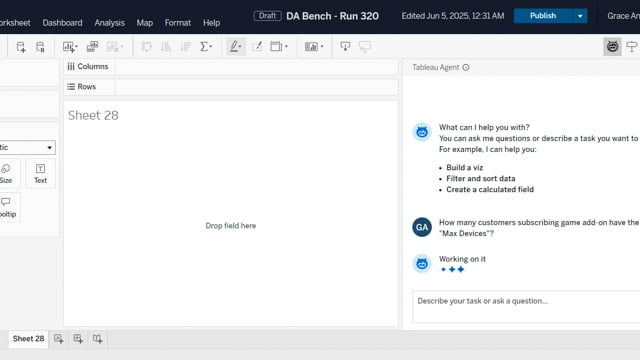Click the New Worksheet tab icon
640x360 pixels.
59,339
